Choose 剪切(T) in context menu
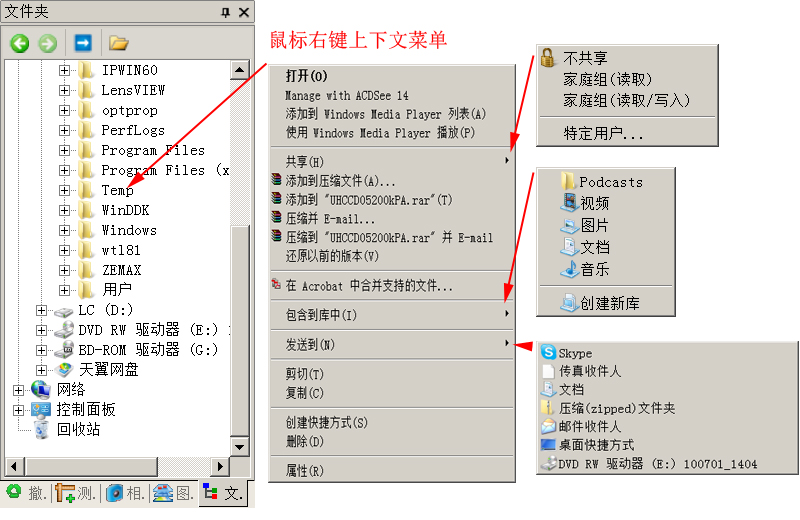 (392, 374)
